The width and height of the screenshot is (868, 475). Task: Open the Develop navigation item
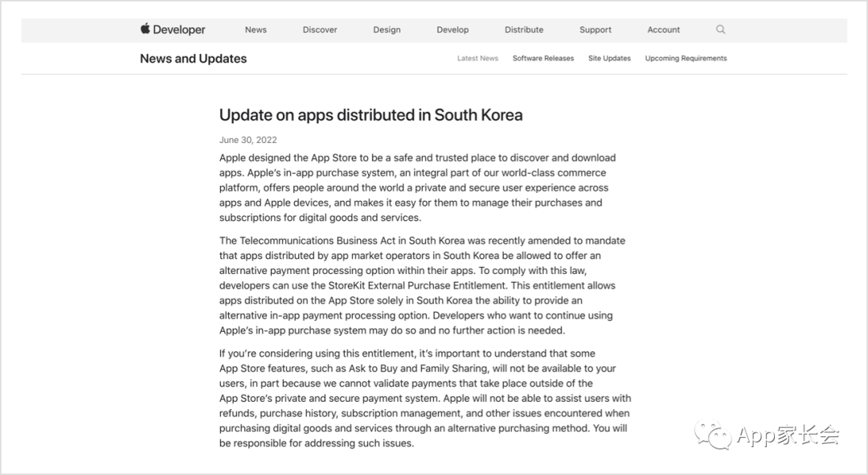point(452,30)
